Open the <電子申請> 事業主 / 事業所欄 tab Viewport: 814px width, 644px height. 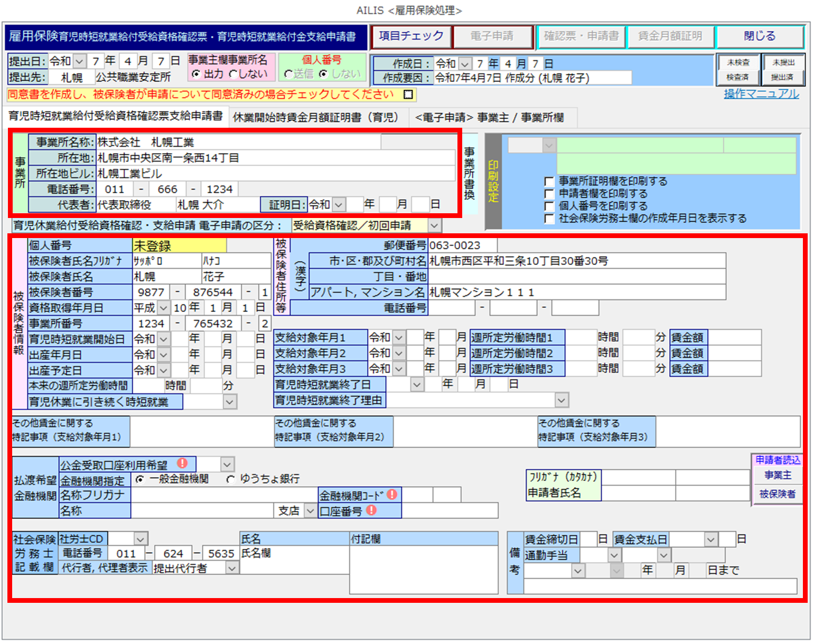coord(489,117)
